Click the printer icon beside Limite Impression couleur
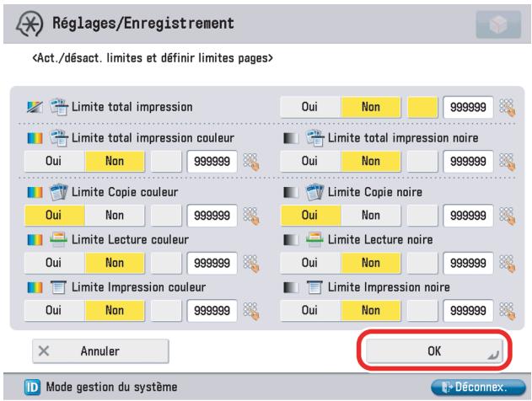Screen dimensions: 532x401 click(x=58, y=287)
